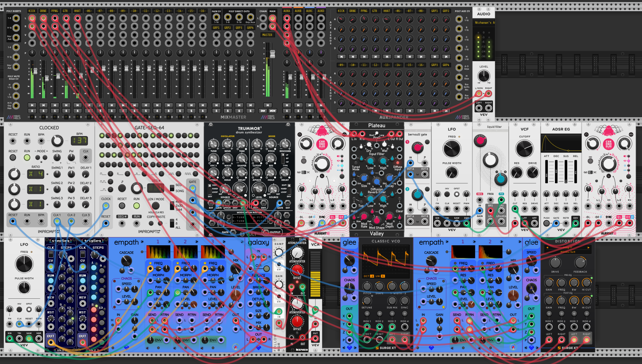Viewport: 642px width, 364px height.
Task: Flip the TRUMMOR LP/BP/HP filter type switch
Action: (283, 158)
